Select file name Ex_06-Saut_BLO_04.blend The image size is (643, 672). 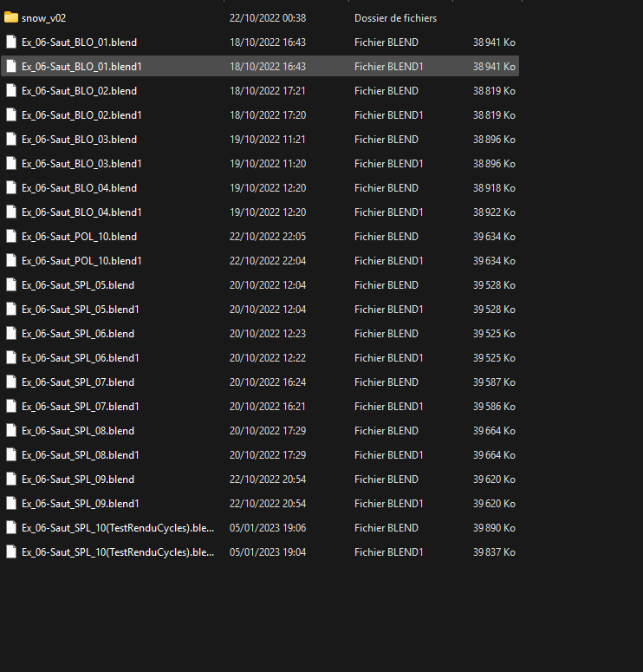pos(79,188)
